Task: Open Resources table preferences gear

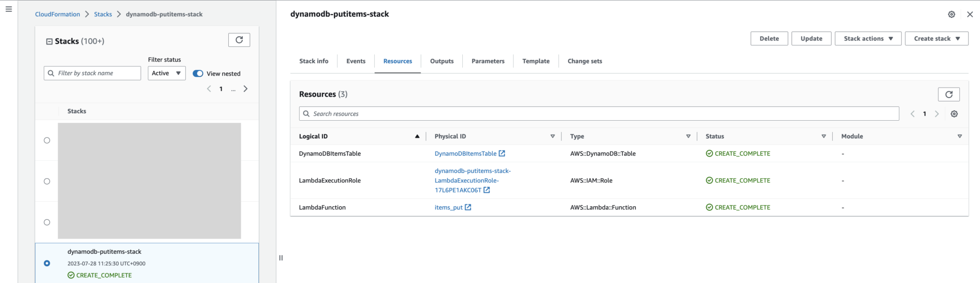Action: (x=954, y=114)
